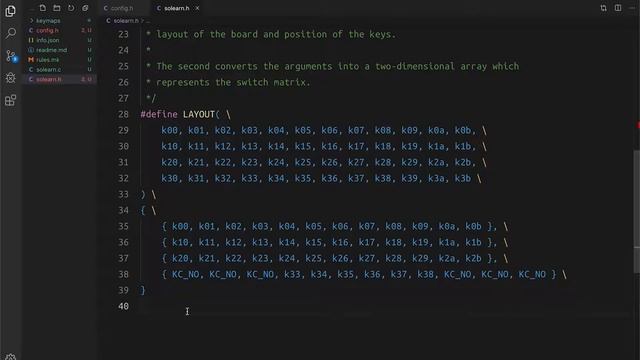The width and height of the screenshot is (640, 360).
Task: Click the Refresh Explorer icon
Action: [x=71, y=8]
